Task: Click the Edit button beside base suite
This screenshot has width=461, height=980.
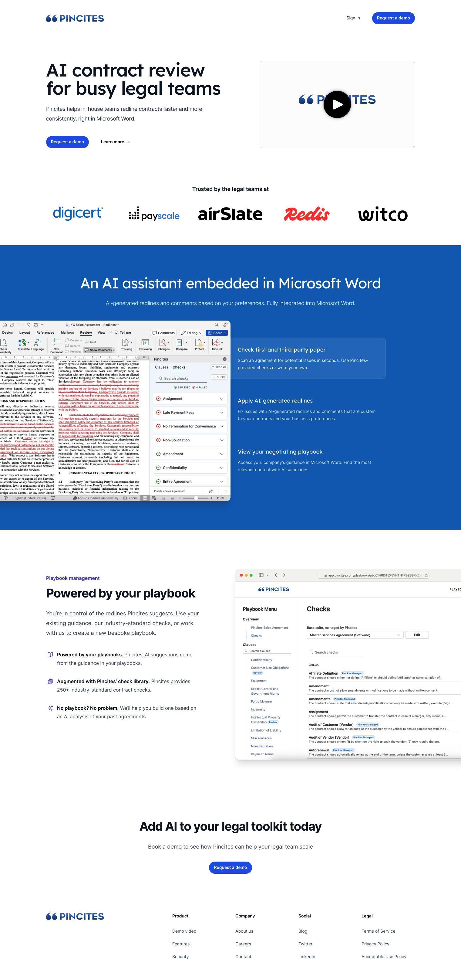Action: [x=417, y=635]
